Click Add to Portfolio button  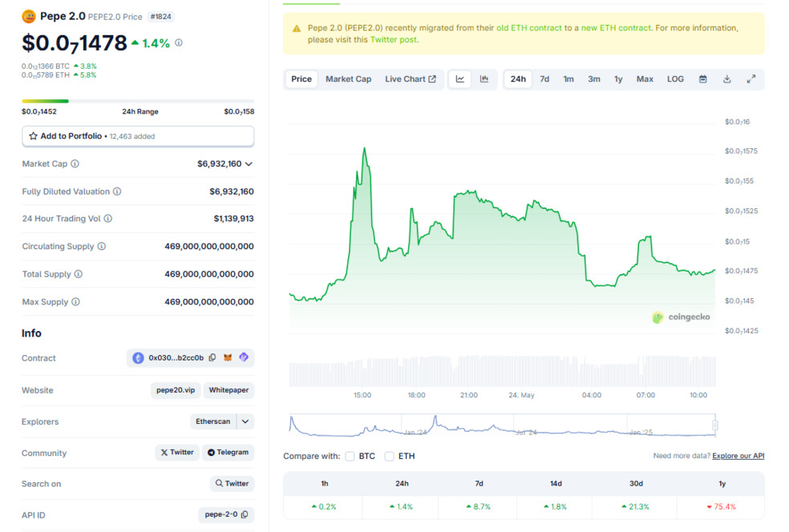138,136
